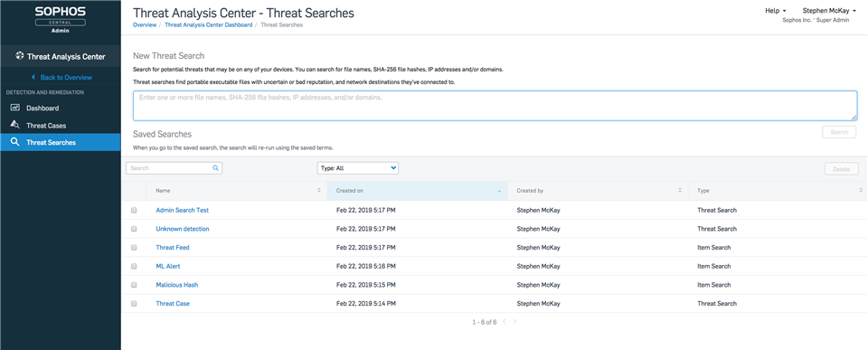The width and height of the screenshot is (868, 350).
Task: Open the Unknown detection saved search
Action: 182,229
